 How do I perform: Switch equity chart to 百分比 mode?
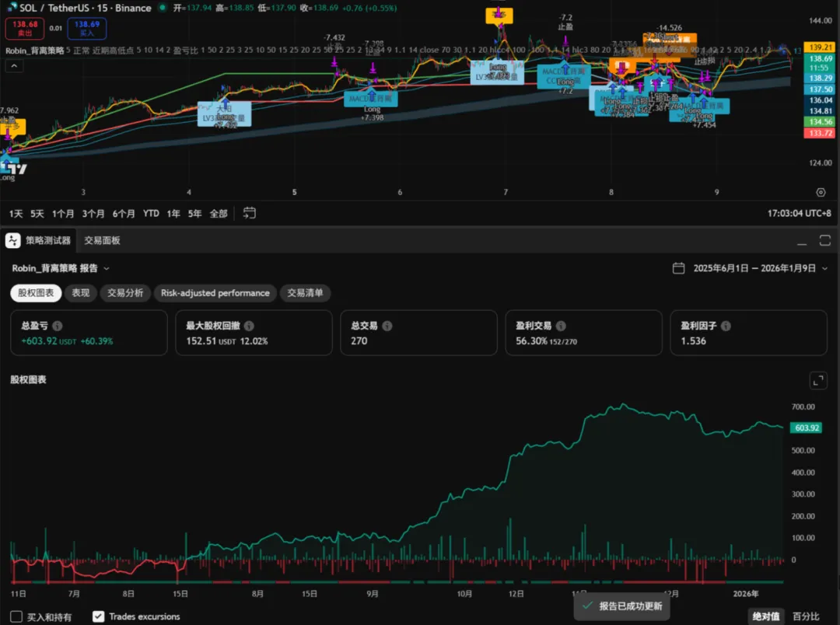pyautogui.click(x=806, y=616)
